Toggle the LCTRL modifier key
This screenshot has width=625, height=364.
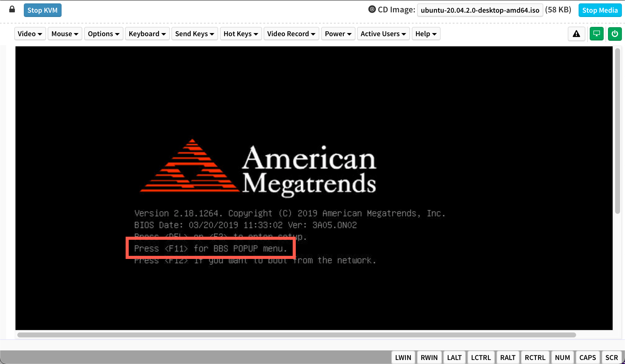point(481,357)
